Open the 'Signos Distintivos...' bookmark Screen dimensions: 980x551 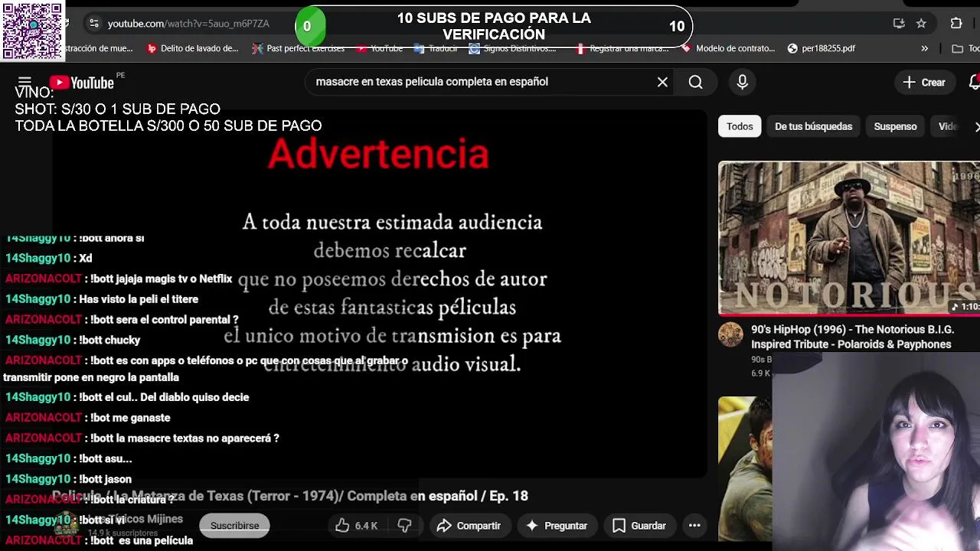513,48
